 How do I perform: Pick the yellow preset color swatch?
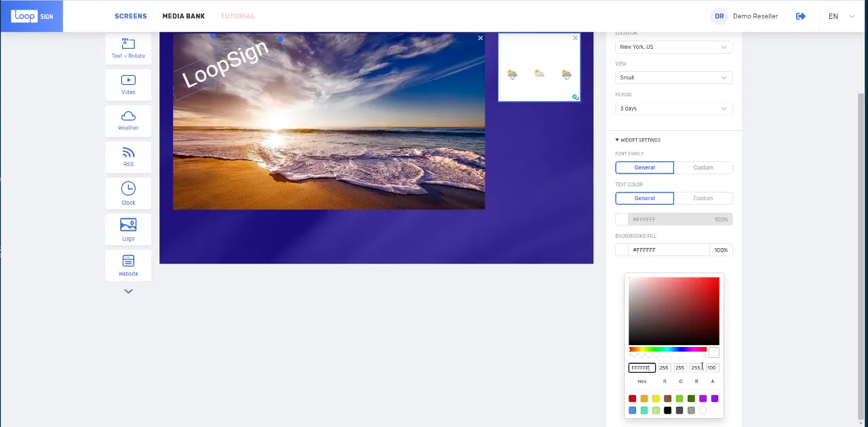point(656,399)
